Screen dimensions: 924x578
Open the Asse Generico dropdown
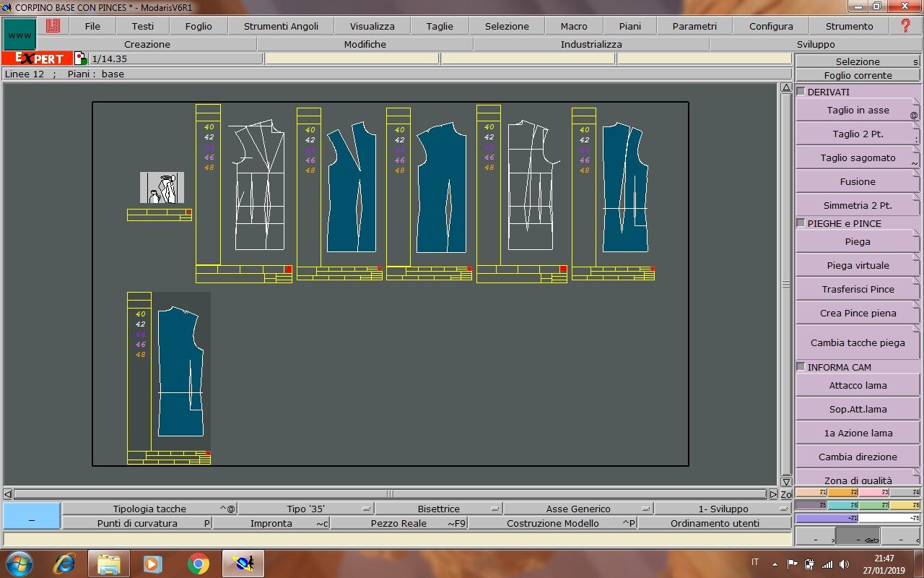coord(578,509)
